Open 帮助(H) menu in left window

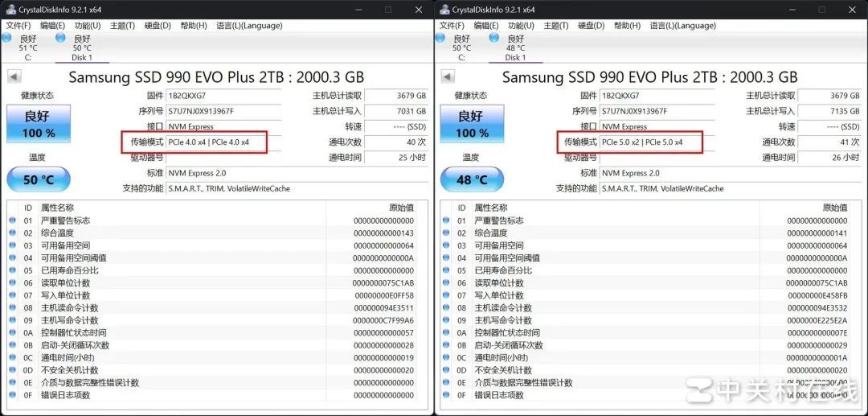193,26
